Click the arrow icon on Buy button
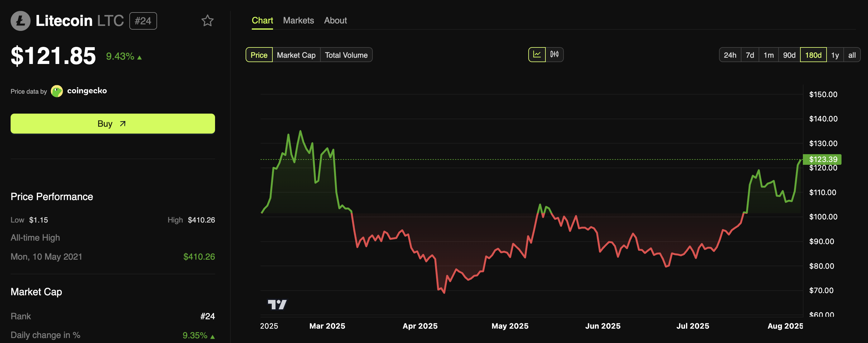868x343 pixels. point(123,124)
